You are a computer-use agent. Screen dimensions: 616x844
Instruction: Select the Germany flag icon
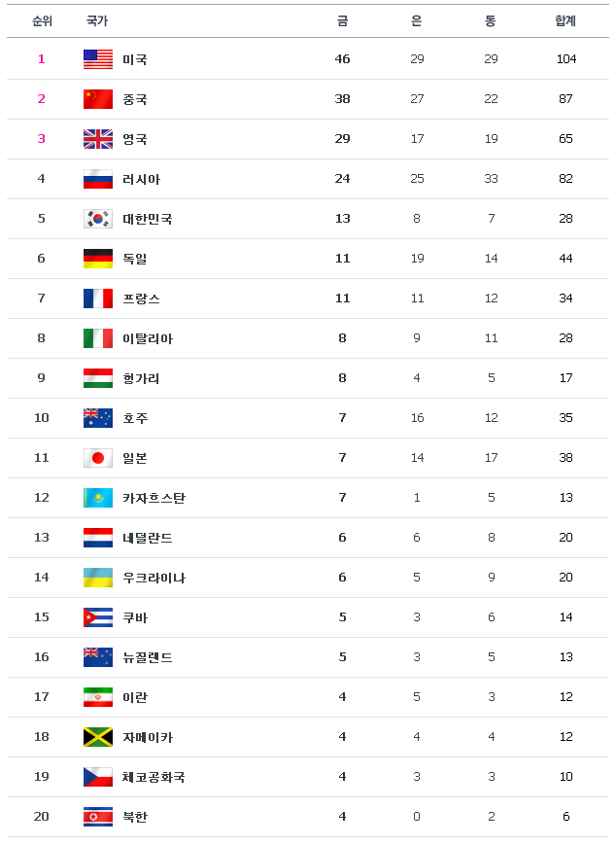pos(98,259)
